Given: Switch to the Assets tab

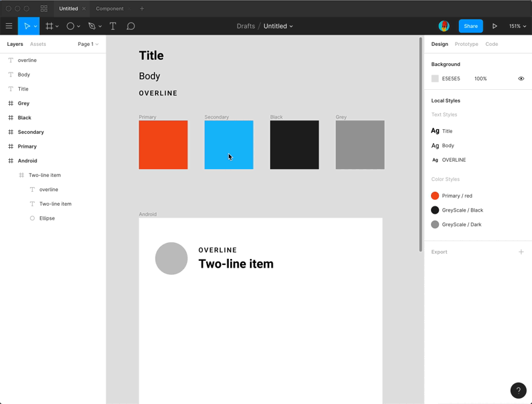Looking at the screenshot, I should coord(38,44).
